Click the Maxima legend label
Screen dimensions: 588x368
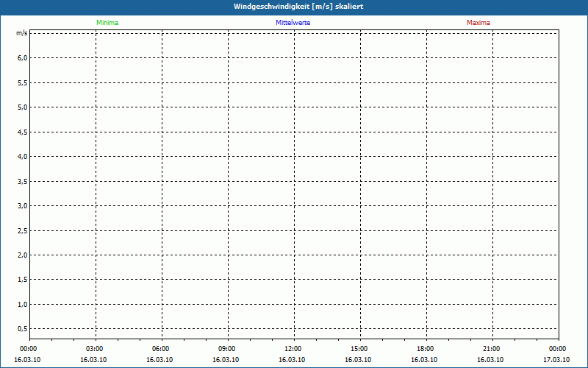pos(478,23)
